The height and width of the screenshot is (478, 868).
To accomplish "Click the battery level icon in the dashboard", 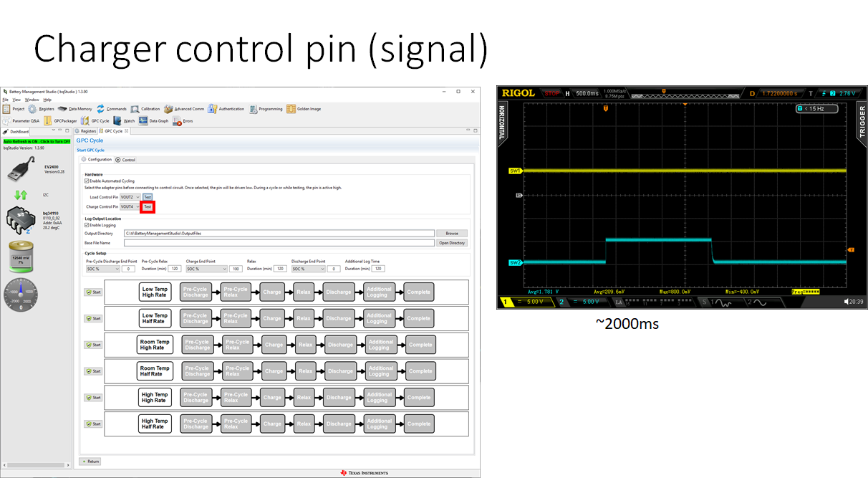I will tap(20, 258).
